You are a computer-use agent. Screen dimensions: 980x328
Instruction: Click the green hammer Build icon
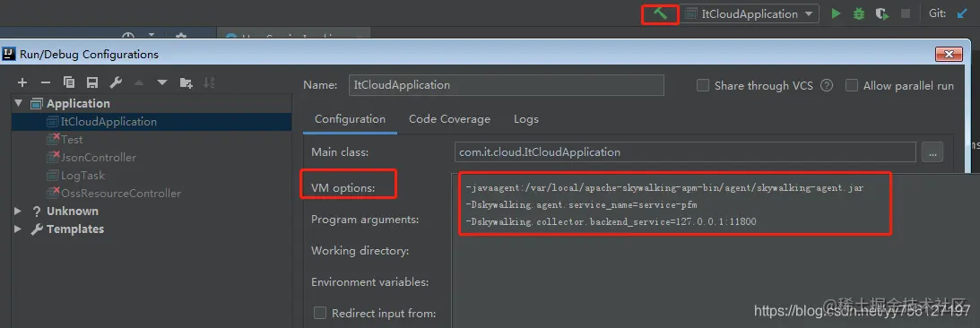coord(660,13)
